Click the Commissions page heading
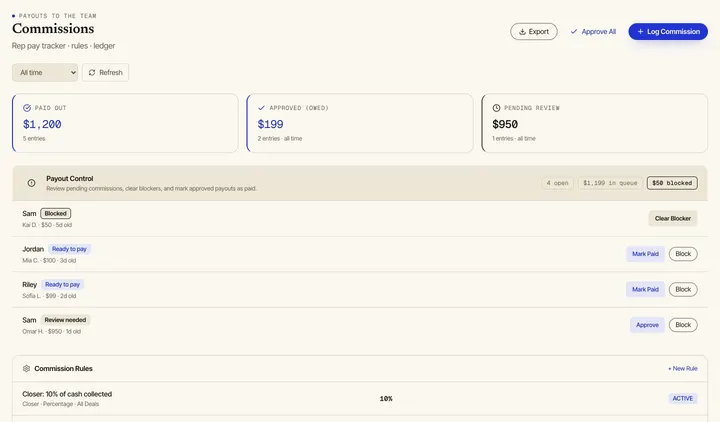 (53, 28)
